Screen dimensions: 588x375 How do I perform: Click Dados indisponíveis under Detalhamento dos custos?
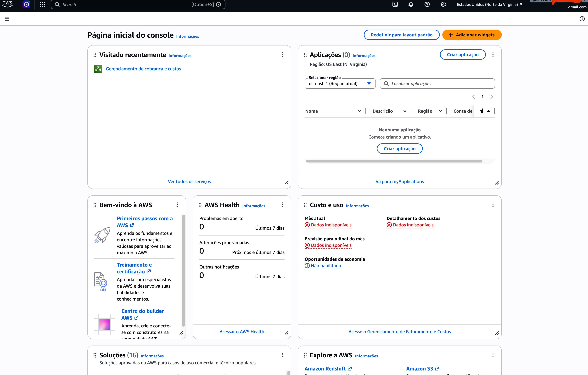410,225
